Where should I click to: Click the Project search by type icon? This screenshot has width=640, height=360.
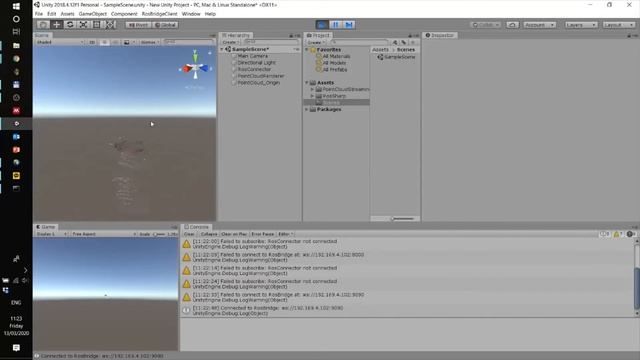coord(395,42)
